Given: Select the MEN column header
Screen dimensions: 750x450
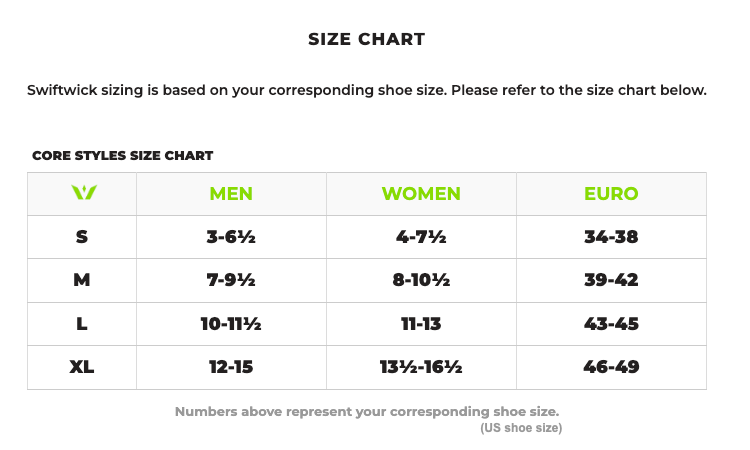Looking at the screenshot, I should 231,194.
